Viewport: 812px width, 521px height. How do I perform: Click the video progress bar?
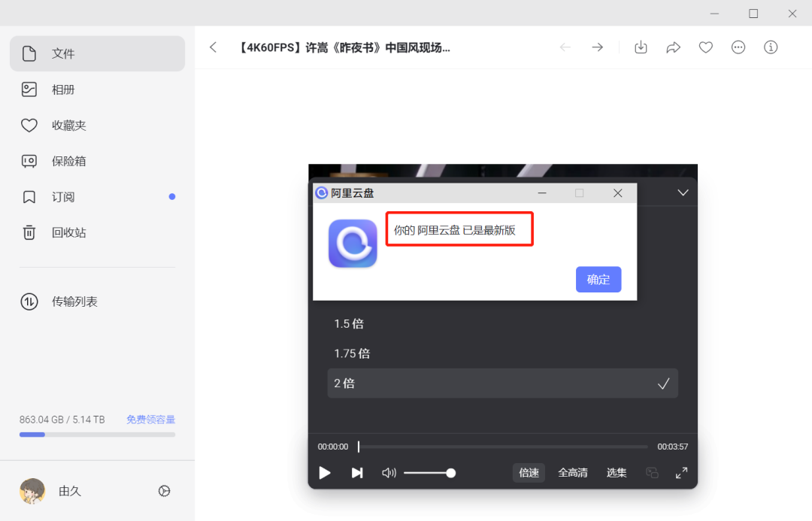tap(502, 447)
